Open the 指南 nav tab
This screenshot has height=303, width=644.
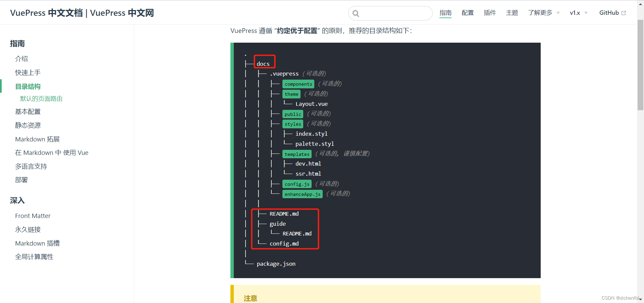pos(445,13)
